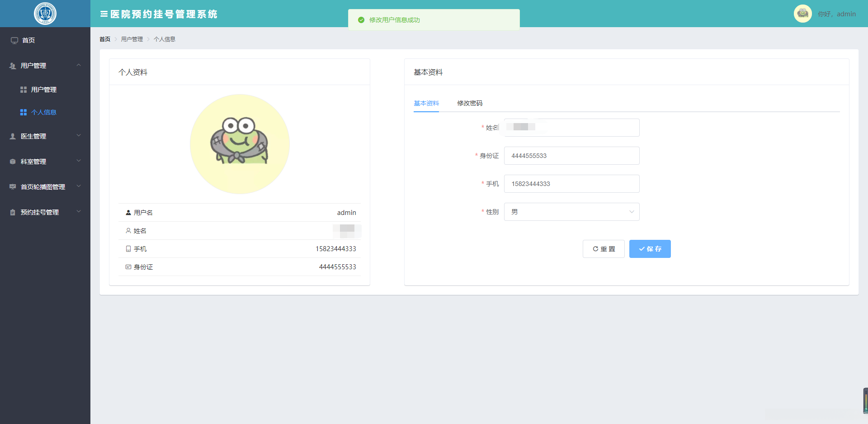Click the 首页 monitor icon in the sidebar

(14, 40)
